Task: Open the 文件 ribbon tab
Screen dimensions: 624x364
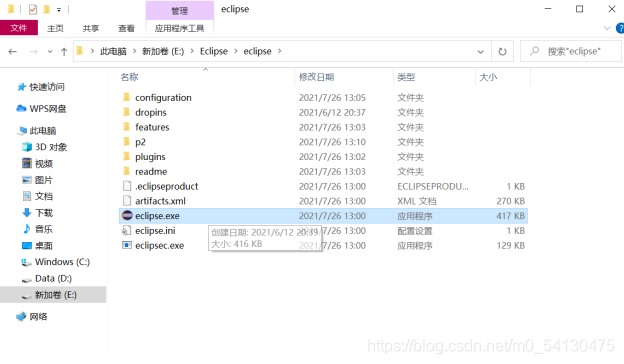Action: [x=19, y=28]
